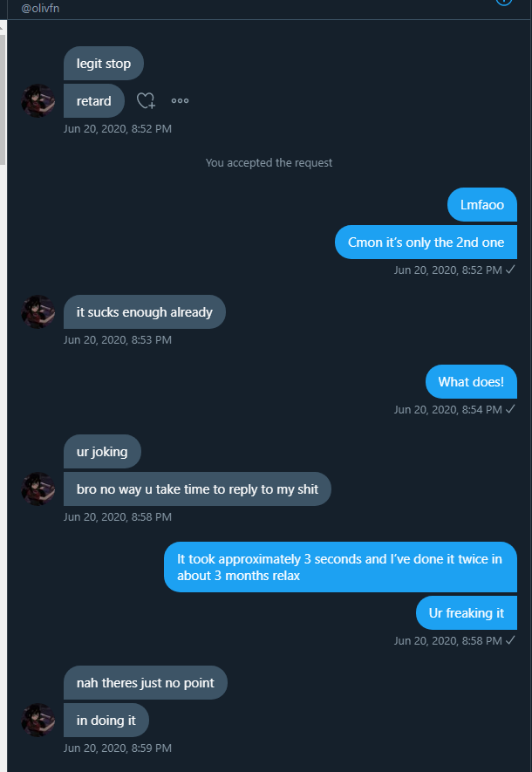Image resolution: width=532 pixels, height=772 pixels.
Task: Click the "What does!" message bubble
Action: point(471,382)
